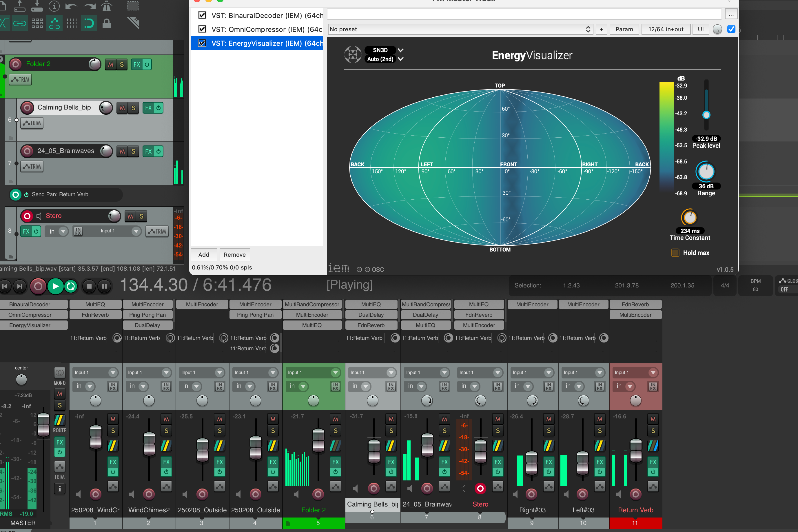Open the No preset dropdown

[x=460, y=29]
